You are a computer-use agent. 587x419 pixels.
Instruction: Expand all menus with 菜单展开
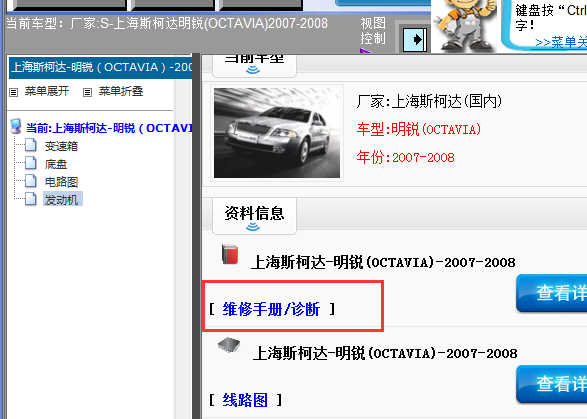(47, 91)
